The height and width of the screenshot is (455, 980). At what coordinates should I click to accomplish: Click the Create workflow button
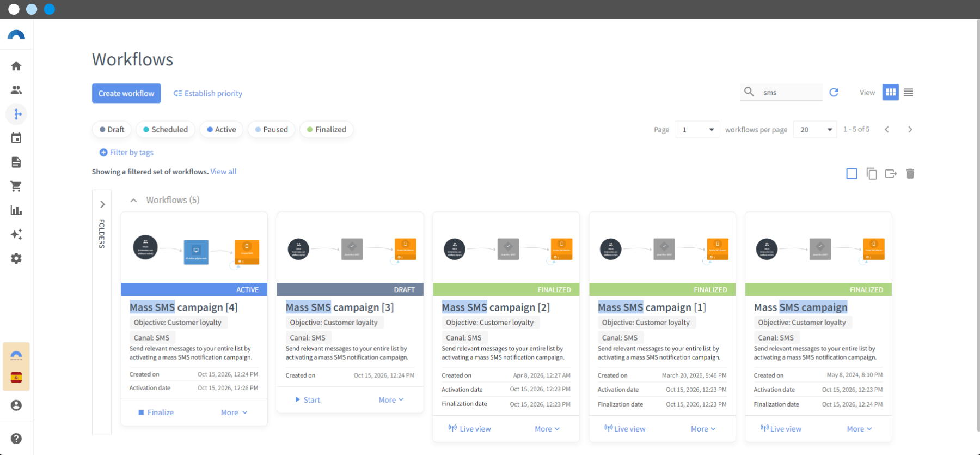[x=126, y=93]
